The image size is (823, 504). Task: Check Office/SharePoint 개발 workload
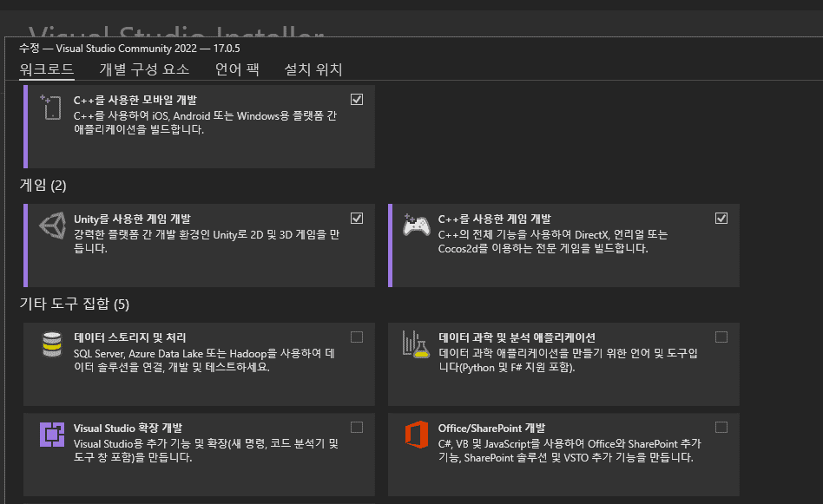(x=721, y=428)
